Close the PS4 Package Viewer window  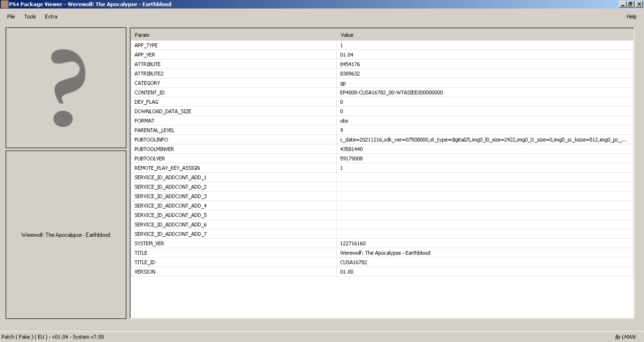[639, 4]
